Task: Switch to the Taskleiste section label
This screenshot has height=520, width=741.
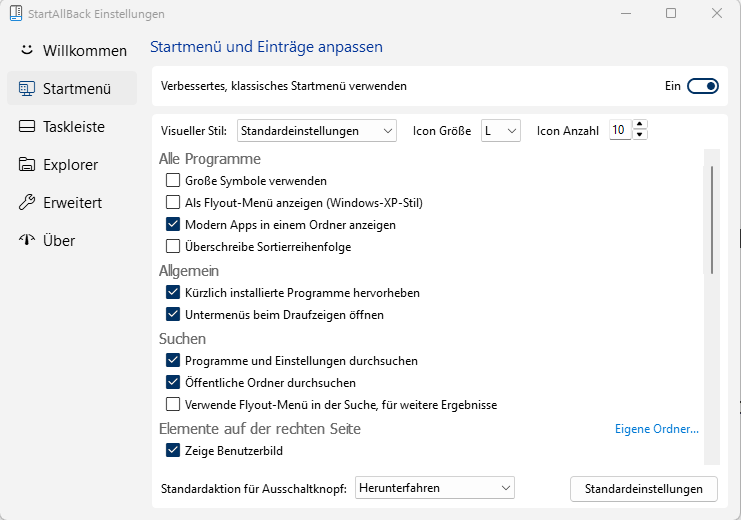Action: 74,127
